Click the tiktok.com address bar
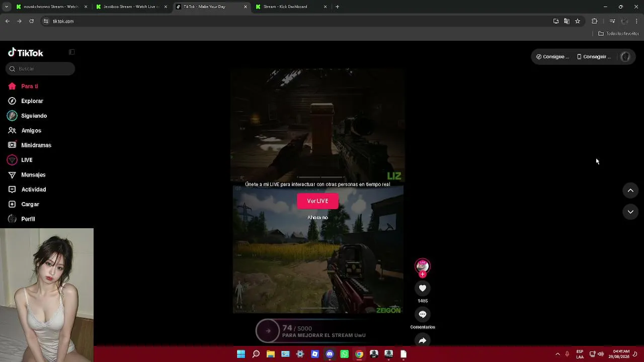 pyautogui.click(x=297, y=21)
